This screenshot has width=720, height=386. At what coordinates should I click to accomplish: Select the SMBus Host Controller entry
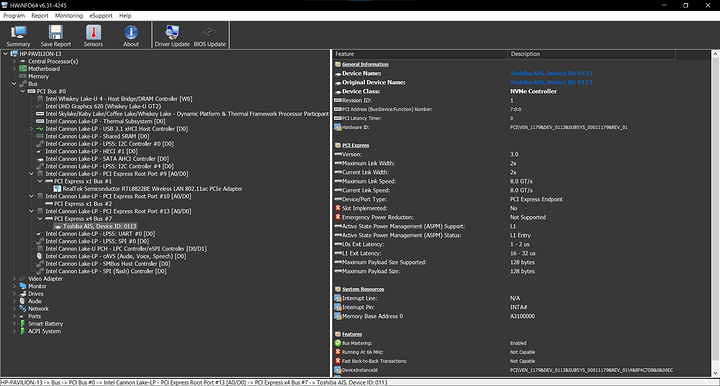[x=107, y=263]
